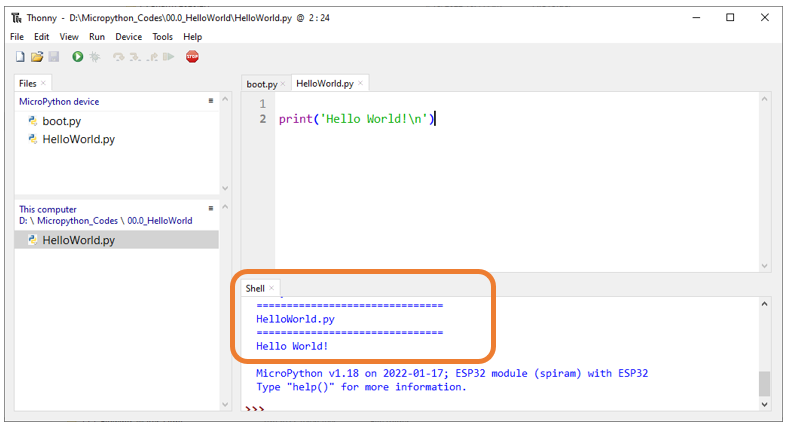The image size is (790, 429).
Task: Click editor scrollbar up arrow
Action: [764, 99]
